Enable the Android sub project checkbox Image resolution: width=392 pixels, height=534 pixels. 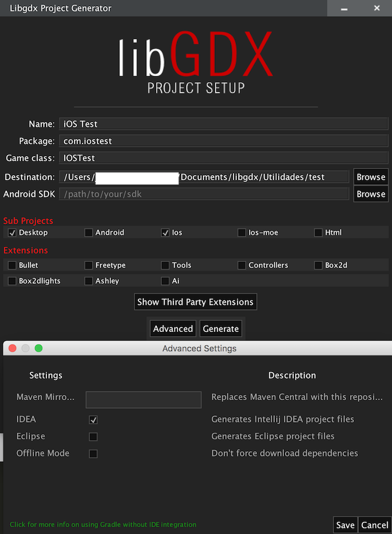coord(88,233)
